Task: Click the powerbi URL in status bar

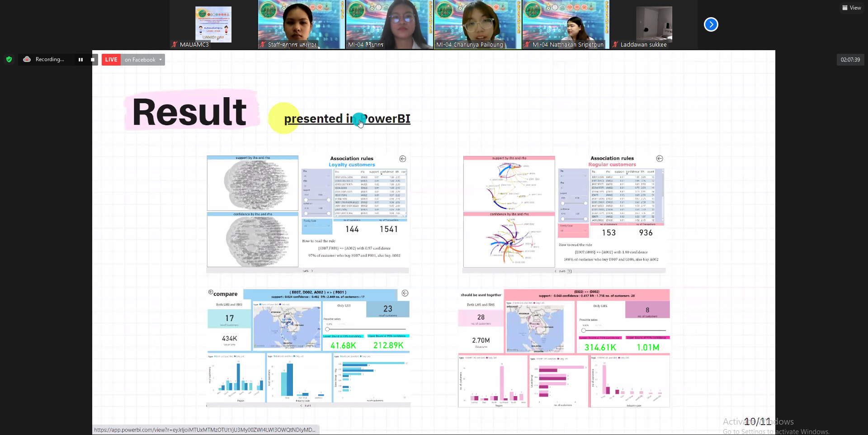Action: pyautogui.click(x=205, y=430)
